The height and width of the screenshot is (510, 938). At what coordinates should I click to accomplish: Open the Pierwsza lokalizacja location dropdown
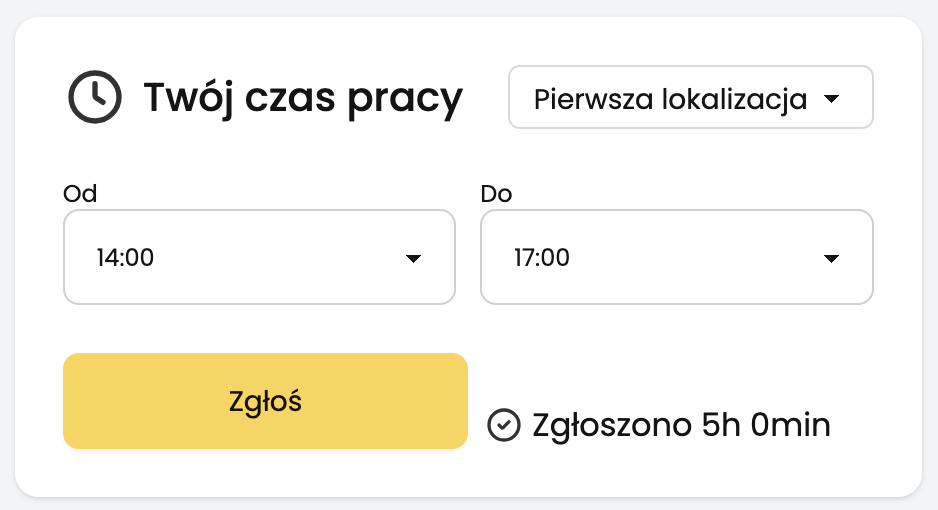(691, 97)
